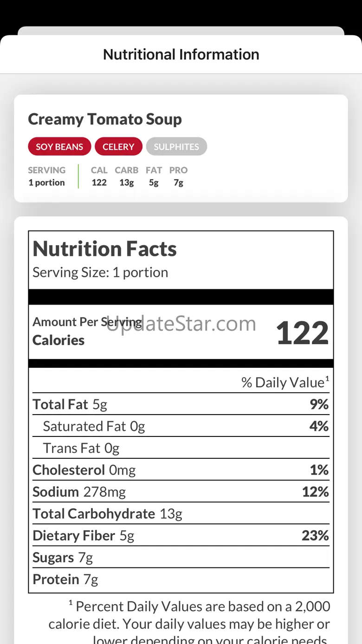Select the Total Carbohydrate 13g row
Image resolution: width=362 pixels, height=644 pixels.
pyautogui.click(x=181, y=514)
